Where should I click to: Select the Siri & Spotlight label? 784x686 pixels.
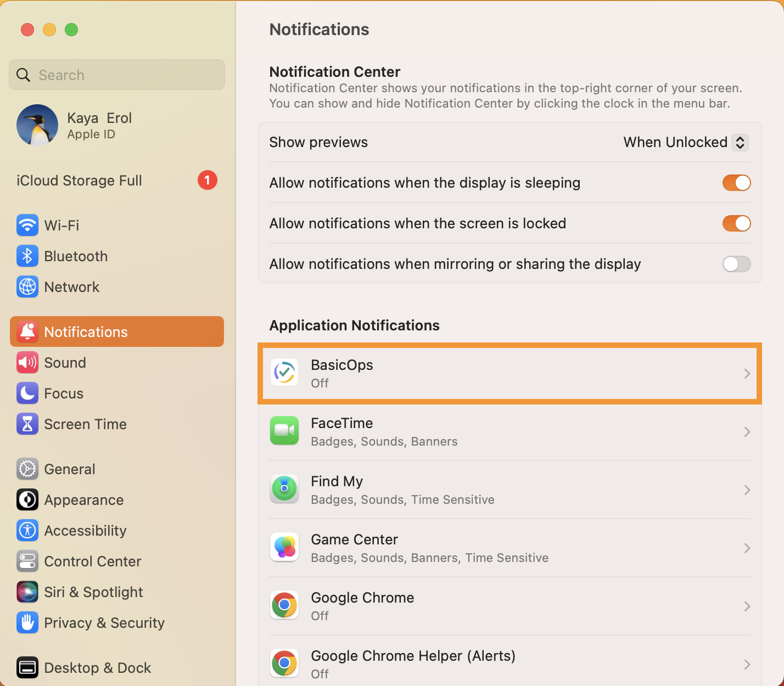(x=94, y=592)
